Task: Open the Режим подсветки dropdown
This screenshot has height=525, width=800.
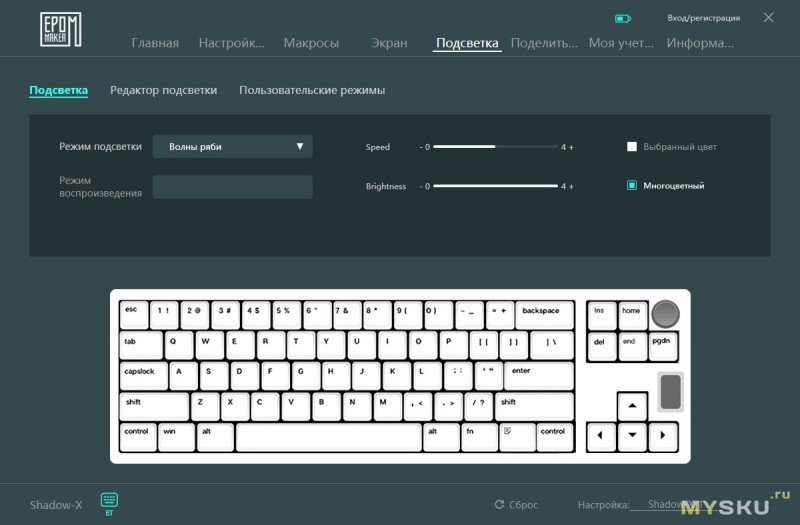Action: [x=232, y=147]
